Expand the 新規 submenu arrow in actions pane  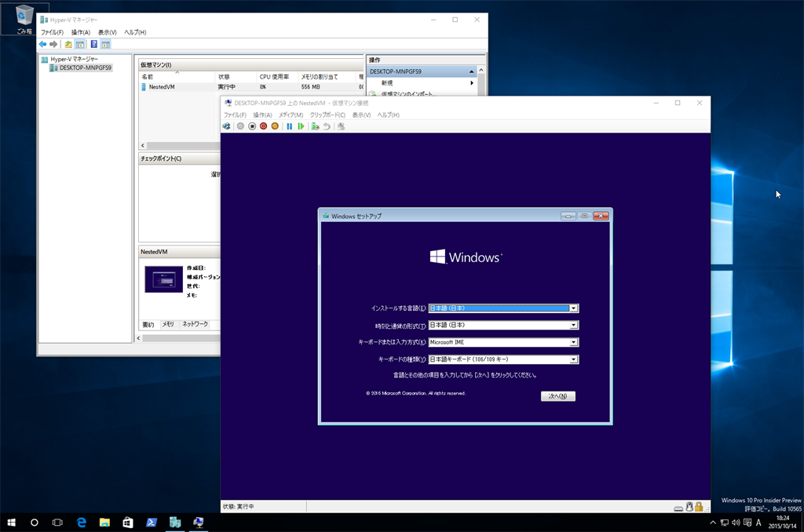tap(472, 82)
